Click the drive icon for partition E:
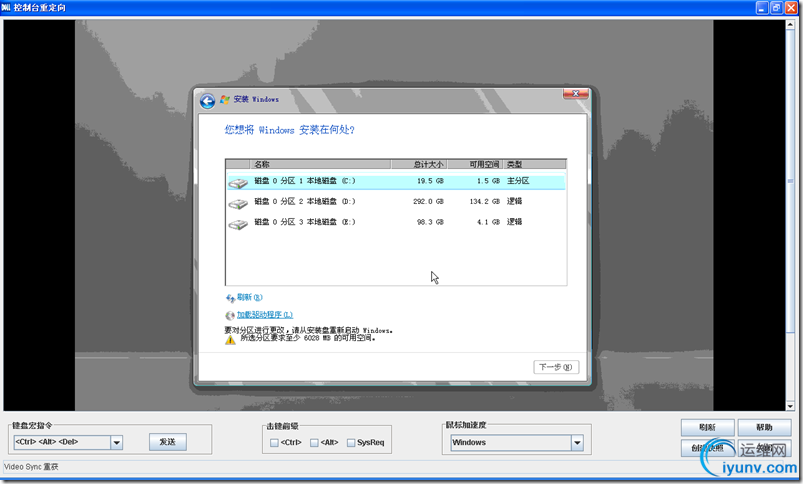The image size is (803, 484). coord(238,224)
